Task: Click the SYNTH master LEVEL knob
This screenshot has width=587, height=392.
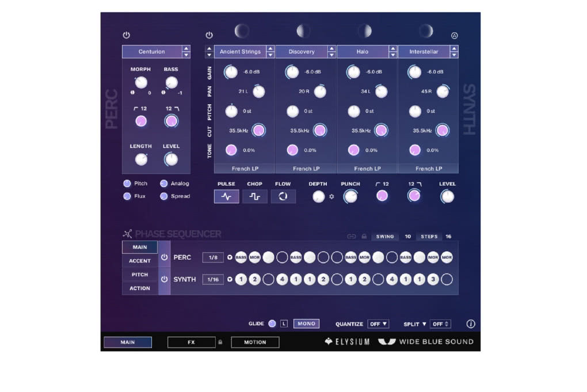Action: (447, 196)
